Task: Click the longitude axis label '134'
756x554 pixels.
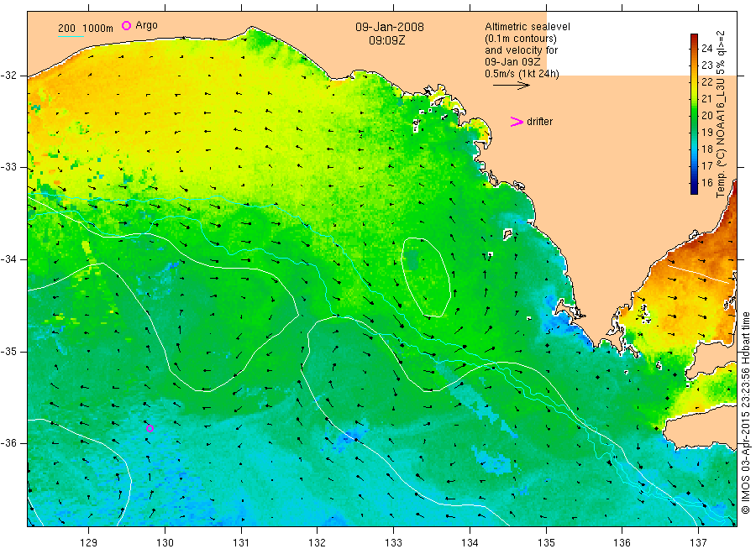Action: [x=470, y=543]
